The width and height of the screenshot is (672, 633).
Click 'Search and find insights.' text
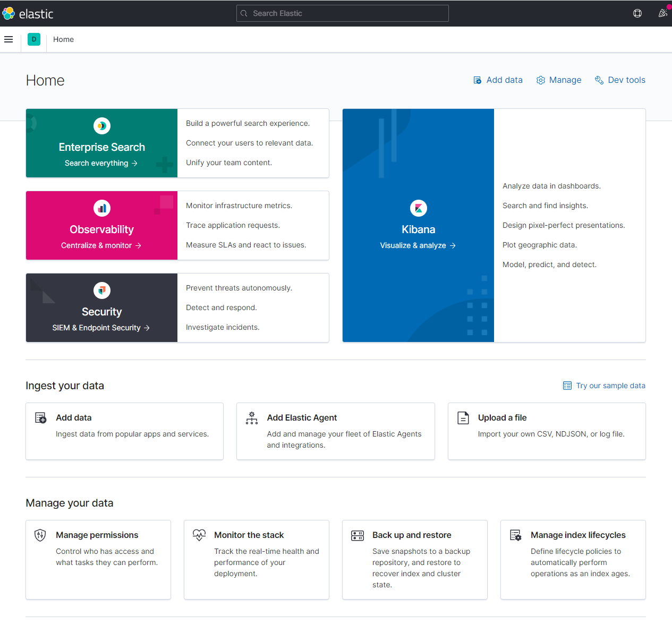[x=545, y=206]
